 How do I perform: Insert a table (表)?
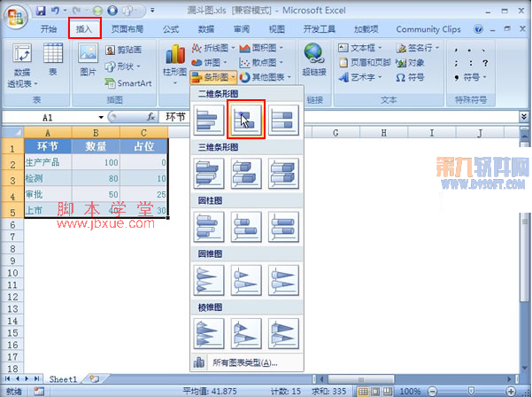(x=53, y=59)
